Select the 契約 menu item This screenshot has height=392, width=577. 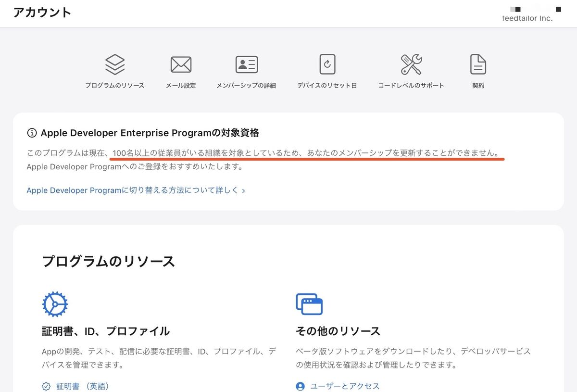(x=478, y=86)
